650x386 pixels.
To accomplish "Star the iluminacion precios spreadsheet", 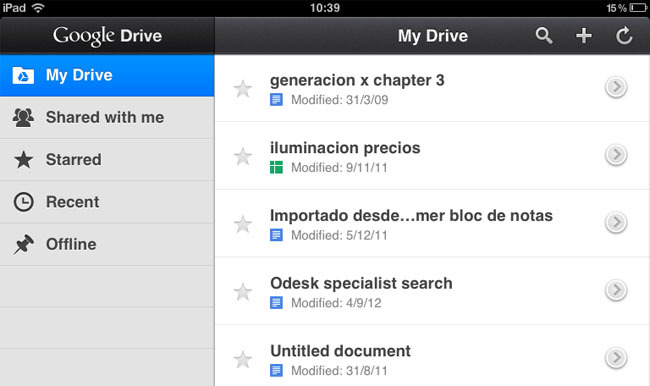I will point(243,156).
